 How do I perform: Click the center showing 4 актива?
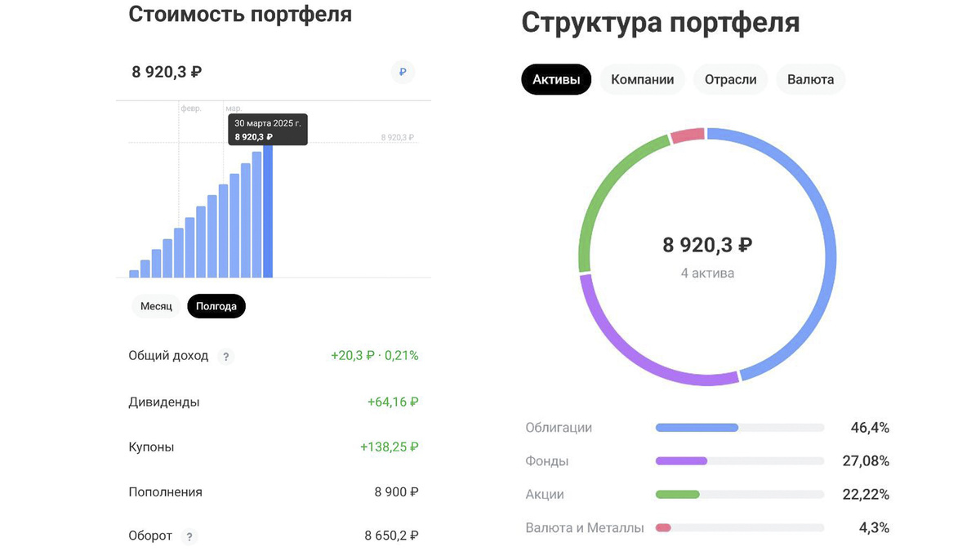coord(707,274)
